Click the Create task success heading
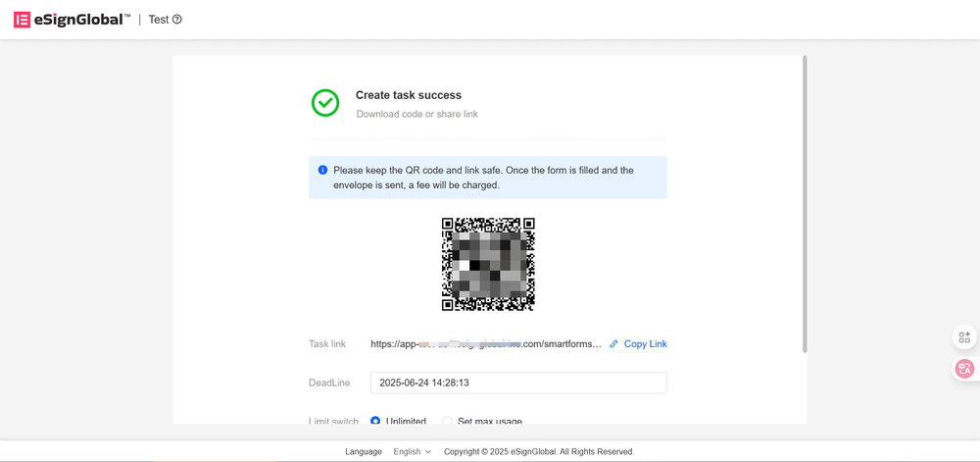This screenshot has width=980, height=462. [x=408, y=95]
